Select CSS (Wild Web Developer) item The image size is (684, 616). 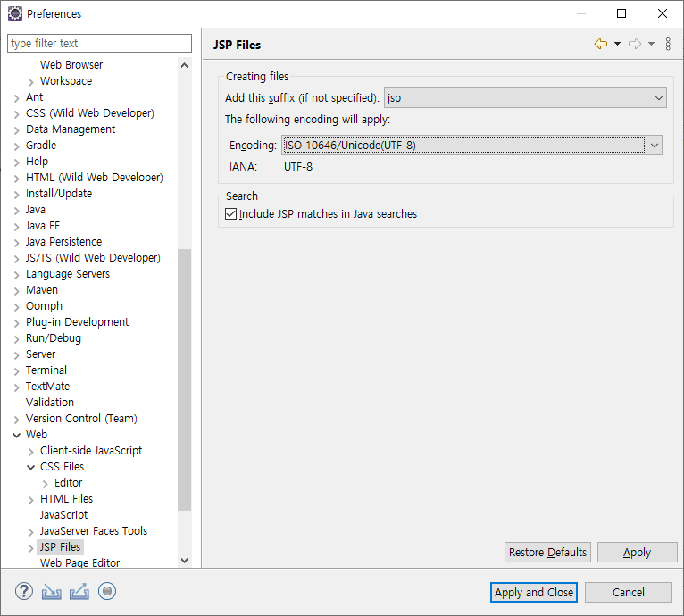(x=90, y=113)
